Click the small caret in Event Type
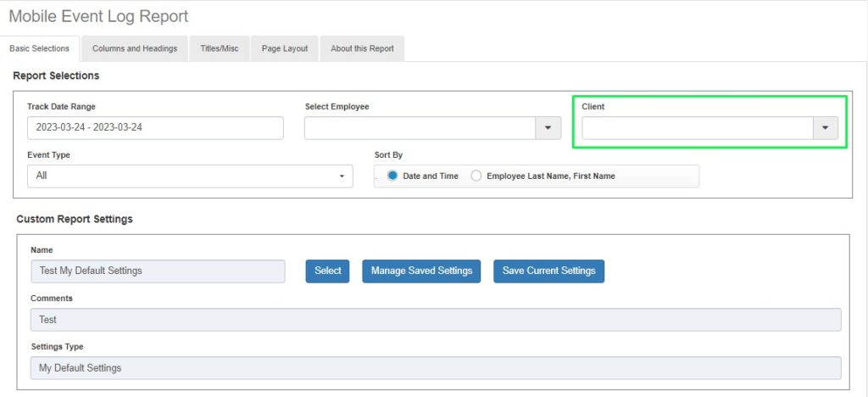Image resolution: width=868 pixels, height=397 pixels. 342,176
